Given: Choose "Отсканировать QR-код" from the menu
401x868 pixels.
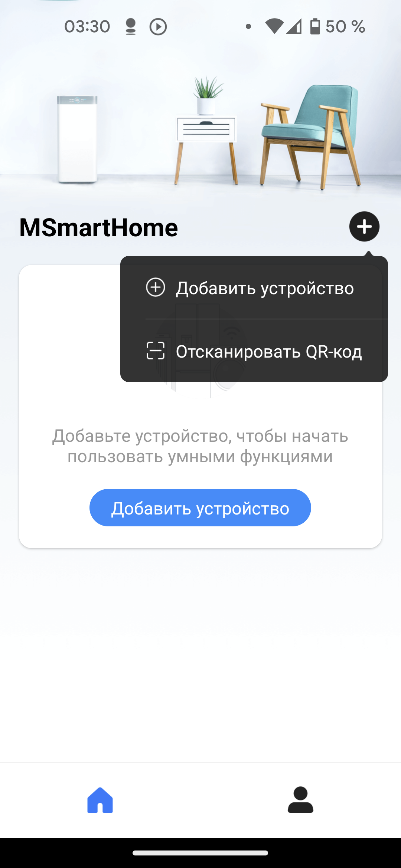Looking at the screenshot, I should click(x=268, y=352).
